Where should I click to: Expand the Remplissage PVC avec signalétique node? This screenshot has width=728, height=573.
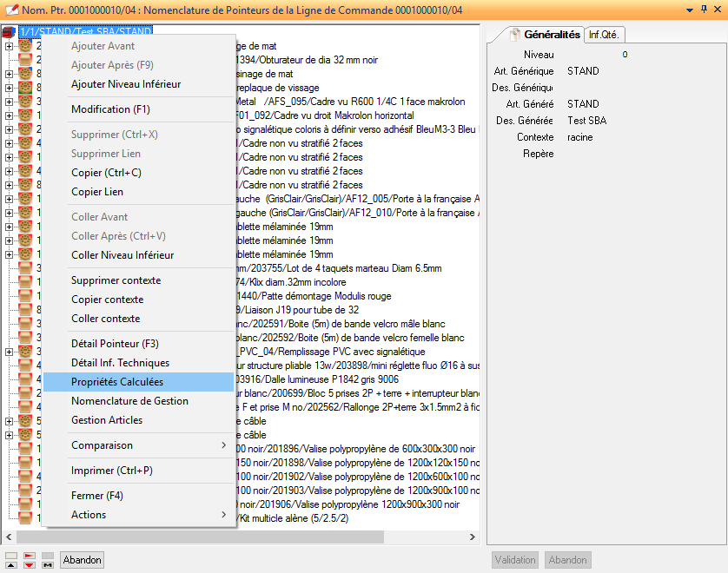[10, 352]
